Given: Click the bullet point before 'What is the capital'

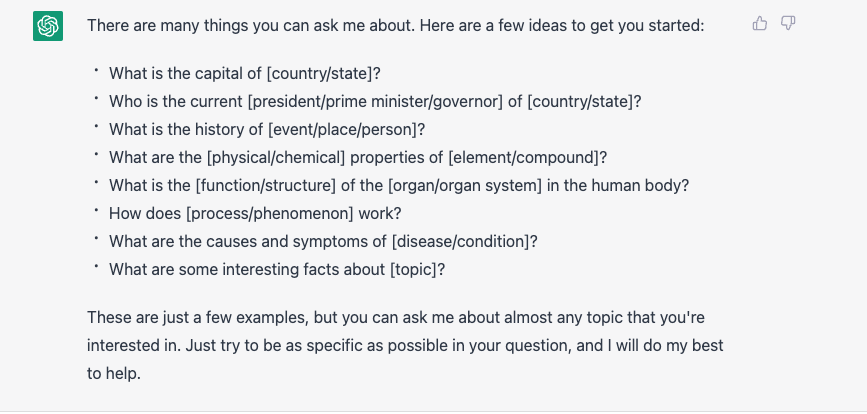Looking at the screenshot, I should click(96, 70).
